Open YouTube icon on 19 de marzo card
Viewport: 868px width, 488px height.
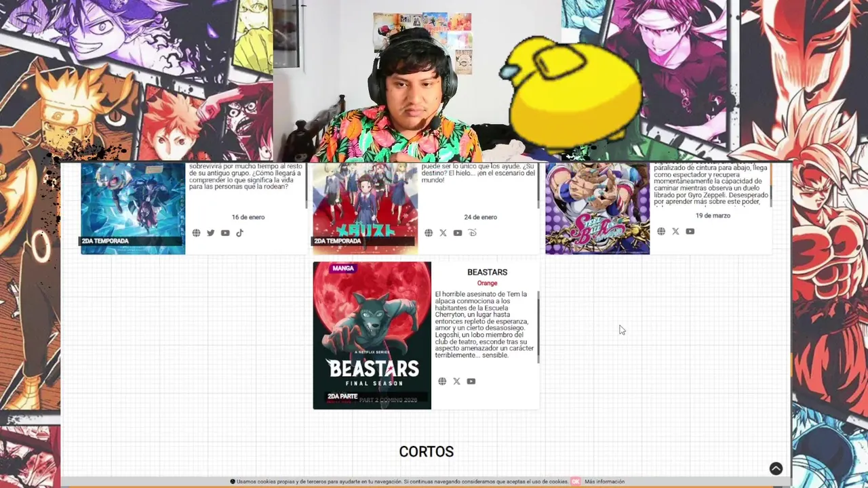[x=690, y=232]
